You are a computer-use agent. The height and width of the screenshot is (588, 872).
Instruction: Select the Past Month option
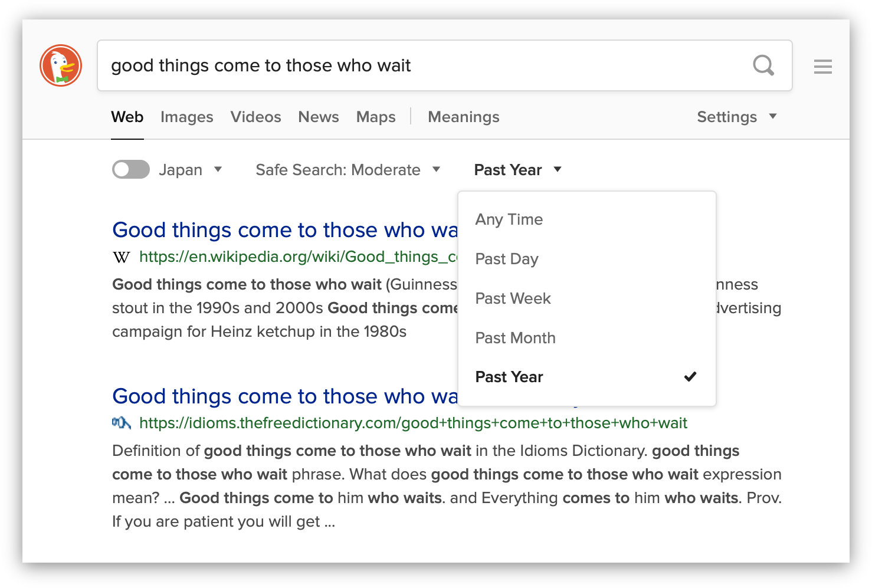[515, 338]
